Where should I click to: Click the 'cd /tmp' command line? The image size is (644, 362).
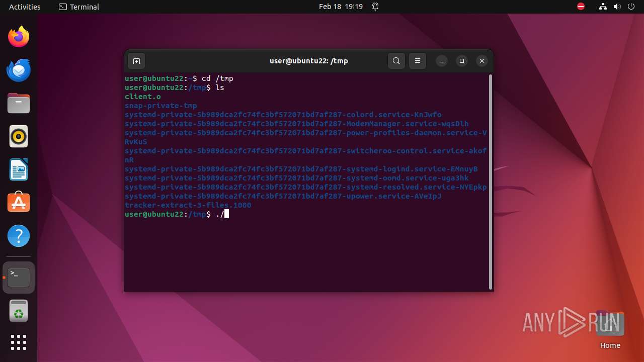[179, 78]
